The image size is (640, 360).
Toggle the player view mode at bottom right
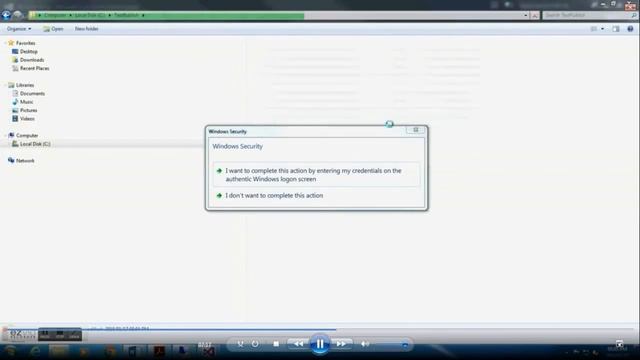pos(620,344)
